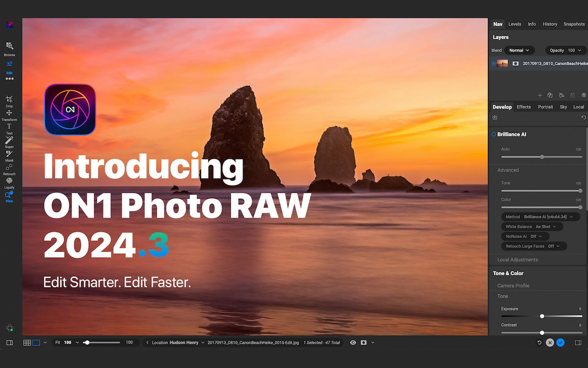The image size is (588, 368).
Task: Switch to the Sky tab
Action: coord(563,107)
